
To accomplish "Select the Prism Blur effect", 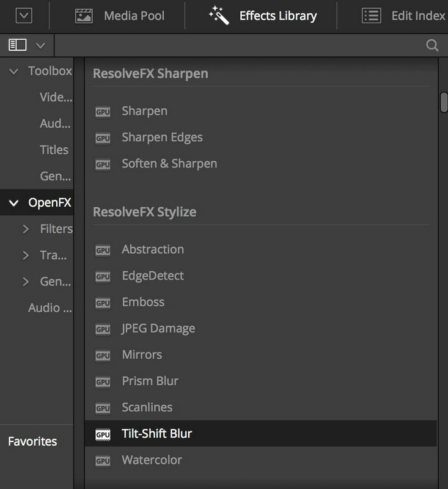I will point(150,381).
